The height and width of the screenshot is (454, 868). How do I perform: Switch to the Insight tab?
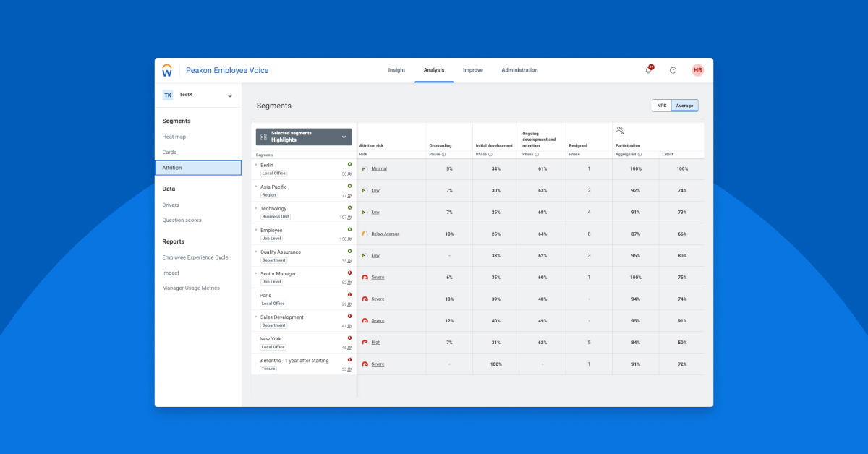click(396, 70)
